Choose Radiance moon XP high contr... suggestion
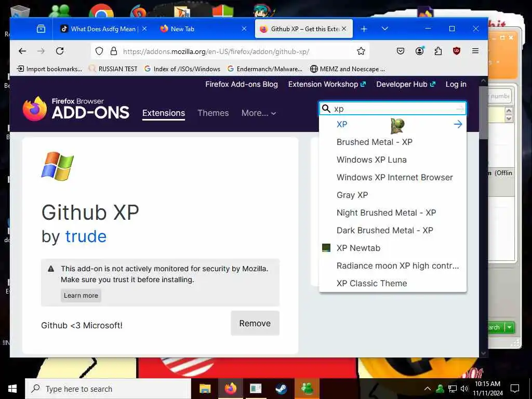The height and width of the screenshot is (399, 532). coord(393,265)
